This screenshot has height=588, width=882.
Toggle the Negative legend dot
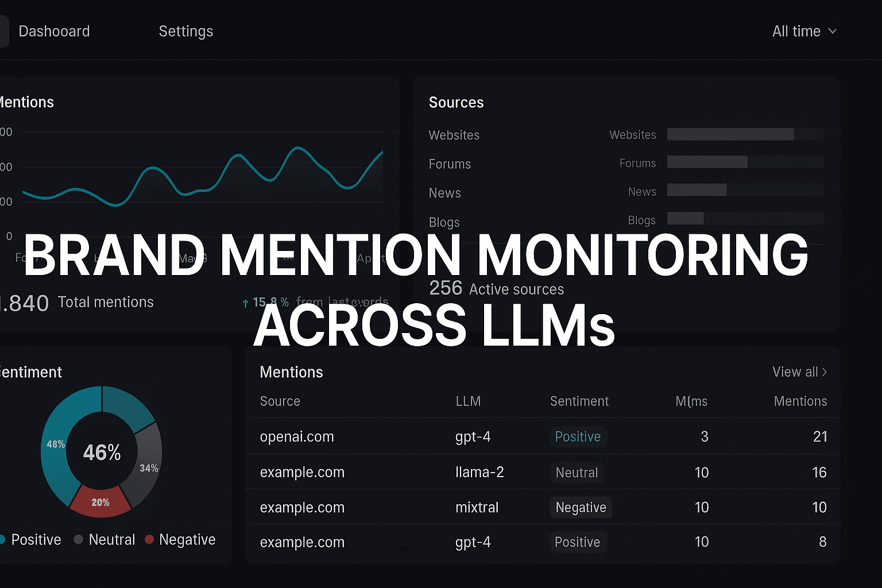[x=149, y=539]
